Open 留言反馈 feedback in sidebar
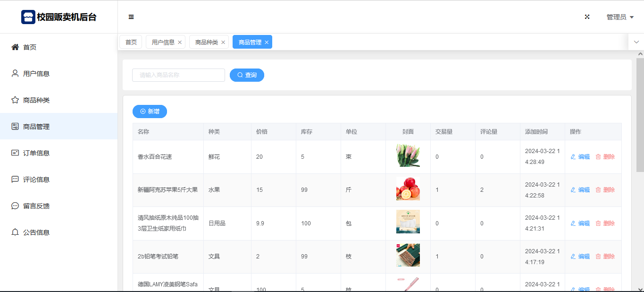Screen dimensions: 644x292 coord(36,206)
